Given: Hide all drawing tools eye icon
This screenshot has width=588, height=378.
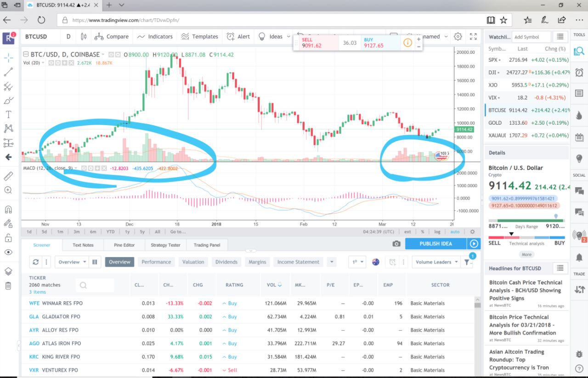Looking at the screenshot, I should [8, 252].
